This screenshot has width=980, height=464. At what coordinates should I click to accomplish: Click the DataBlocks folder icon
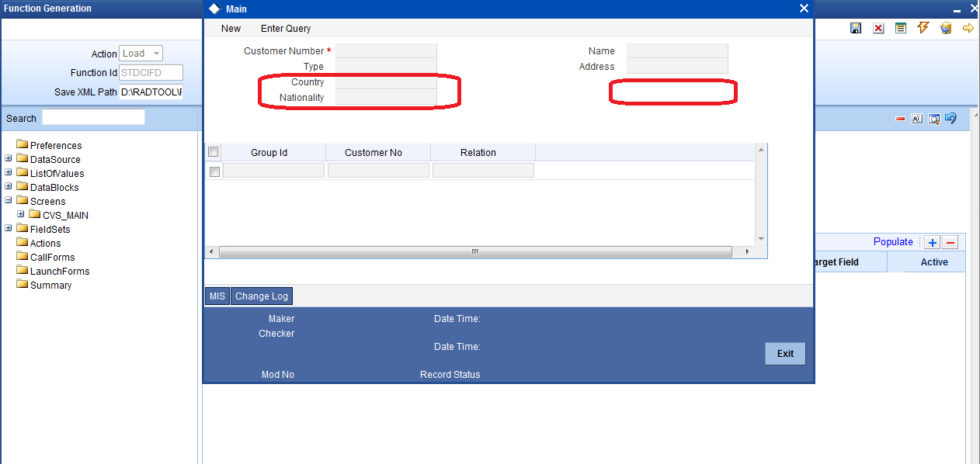(23, 187)
